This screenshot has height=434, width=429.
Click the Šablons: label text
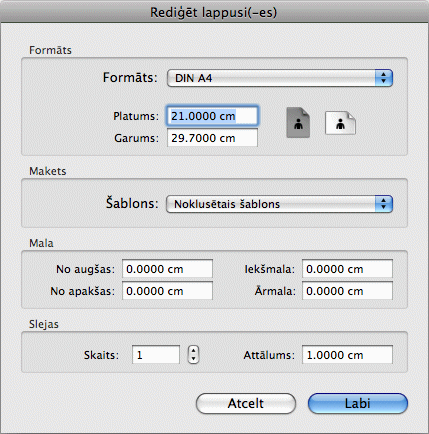(x=132, y=203)
